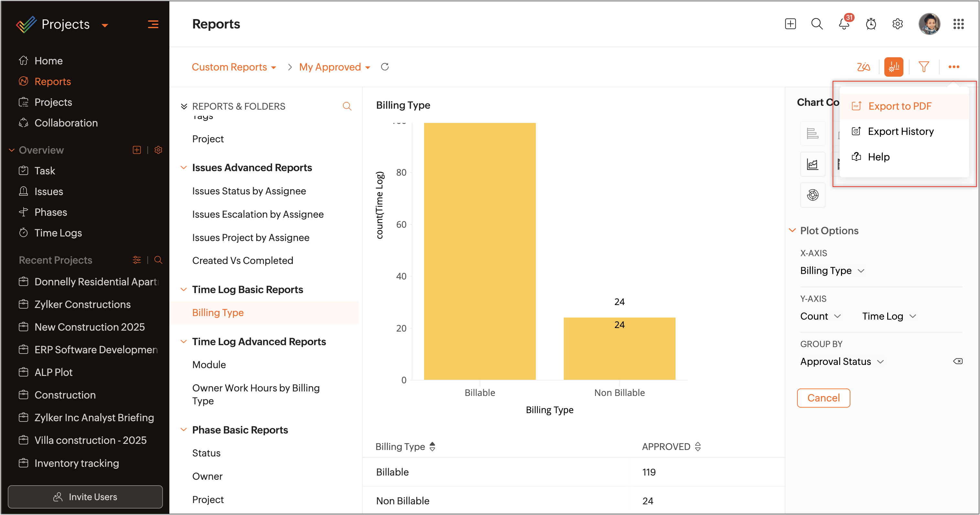Screen dimensions: 980x515
Task: Open the filter funnel icon
Action: (x=924, y=67)
